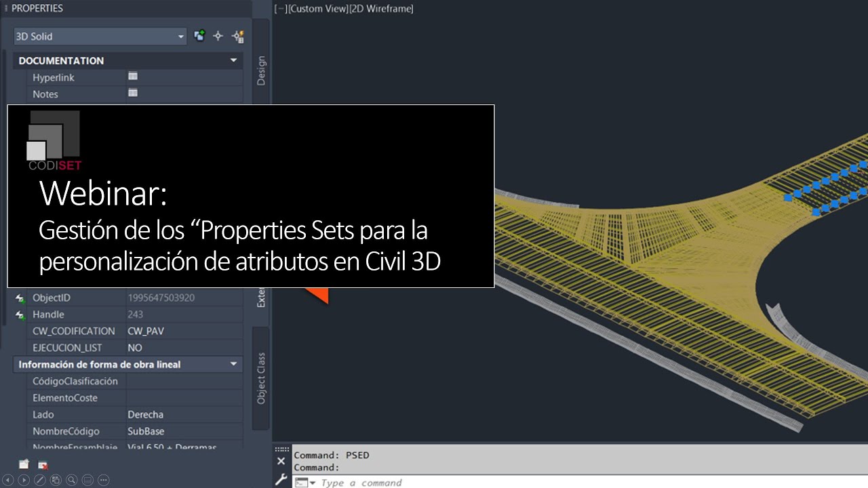868x488 pixels.
Task: Collapse the DOCUMENTATION section
Action: pos(234,60)
